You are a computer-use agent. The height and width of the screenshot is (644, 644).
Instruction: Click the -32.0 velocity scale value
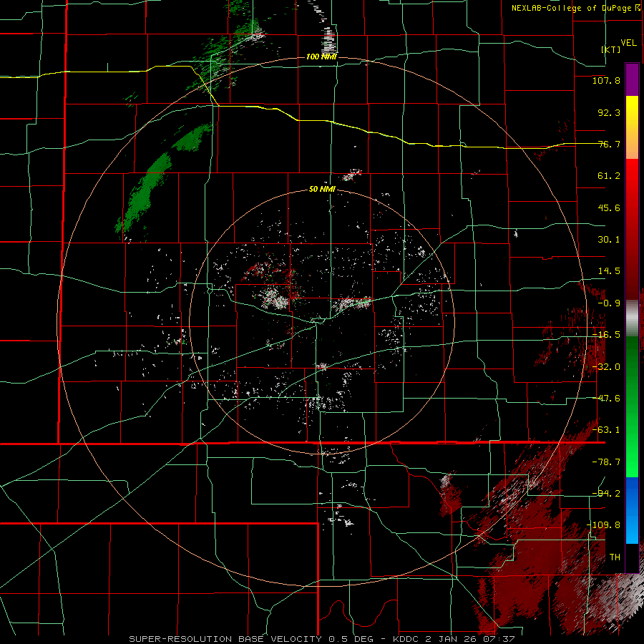(x=606, y=367)
